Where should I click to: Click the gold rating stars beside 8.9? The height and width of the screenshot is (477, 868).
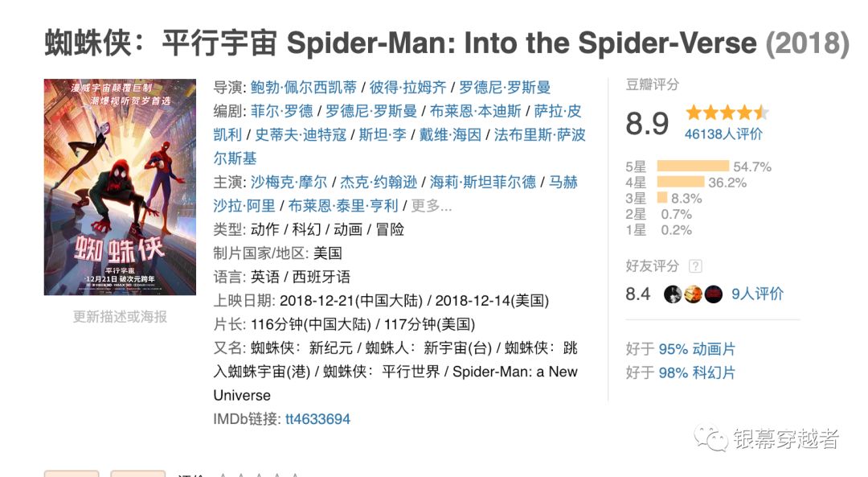coord(727,113)
